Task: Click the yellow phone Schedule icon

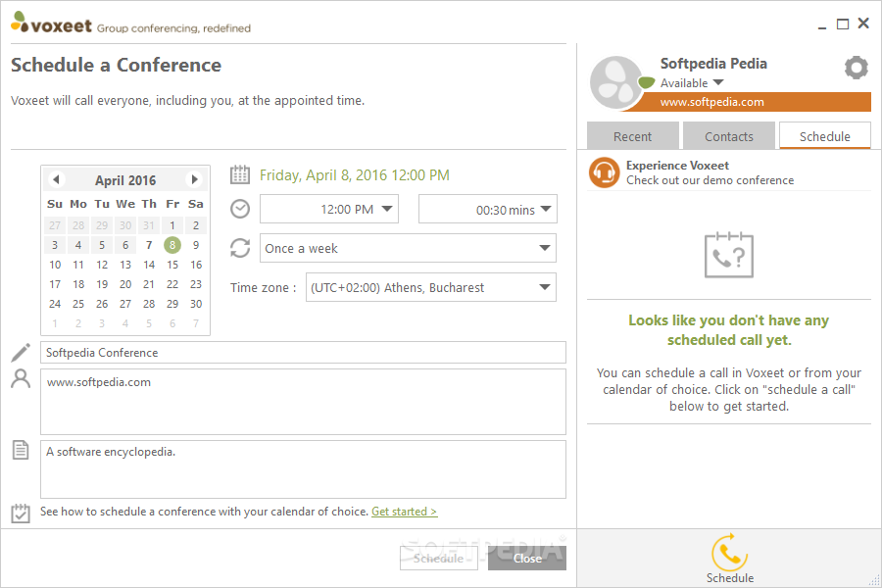Action: tap(729, 552)
